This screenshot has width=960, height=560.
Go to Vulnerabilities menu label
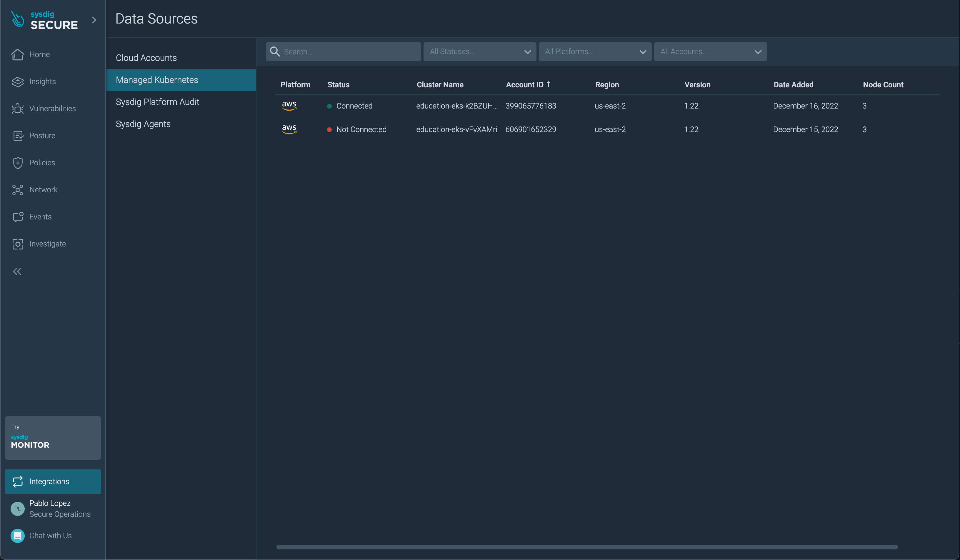(x=52, y=109)
